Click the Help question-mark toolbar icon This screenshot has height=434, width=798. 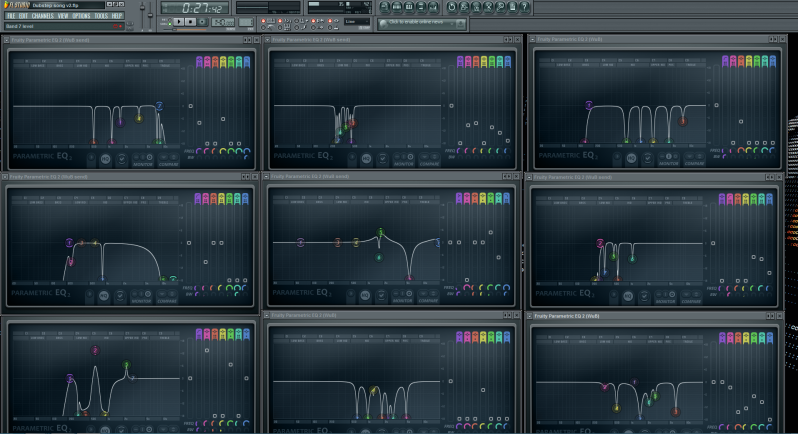pyautogui.click(x=525, y=7)
